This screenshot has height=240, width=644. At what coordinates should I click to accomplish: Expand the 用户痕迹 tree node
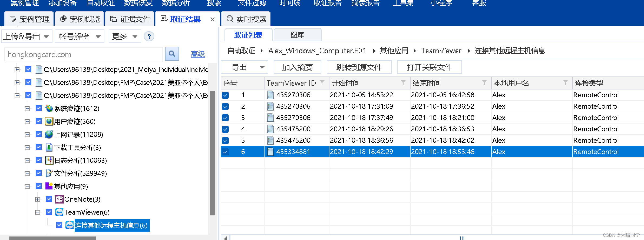tap(27, 121)
